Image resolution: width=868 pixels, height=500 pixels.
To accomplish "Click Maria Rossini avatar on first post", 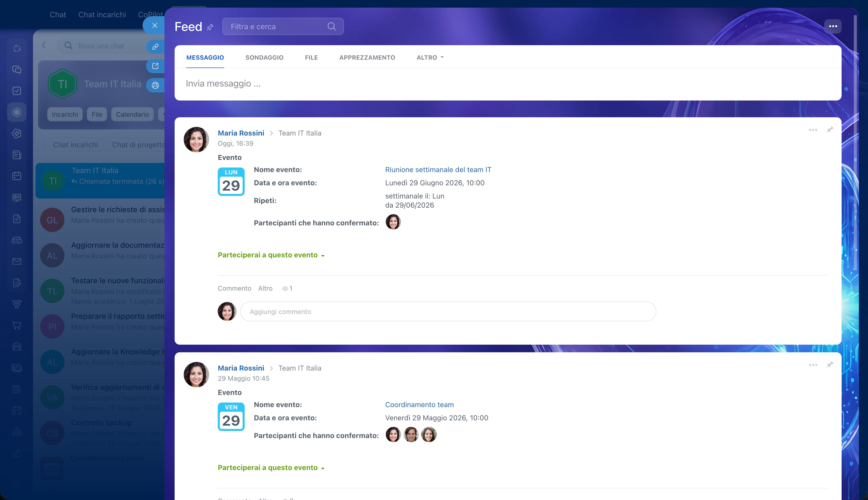I will click(196, 139).
